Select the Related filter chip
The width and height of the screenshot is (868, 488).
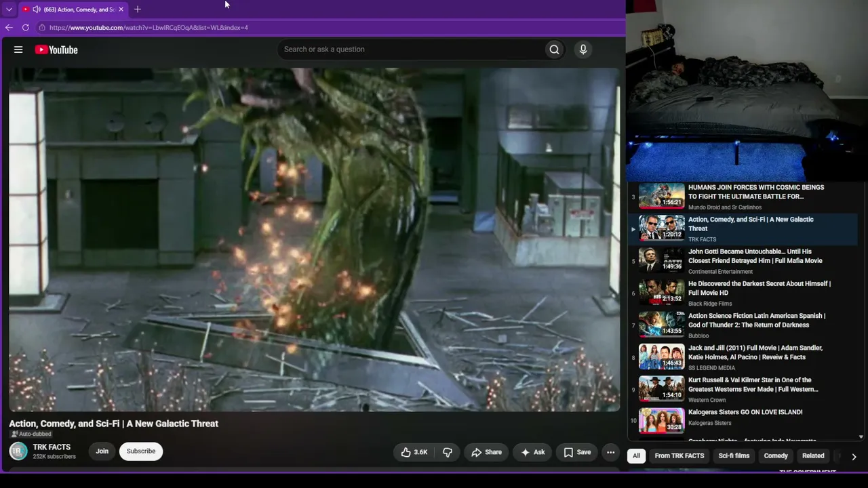[x=813, y=456]
